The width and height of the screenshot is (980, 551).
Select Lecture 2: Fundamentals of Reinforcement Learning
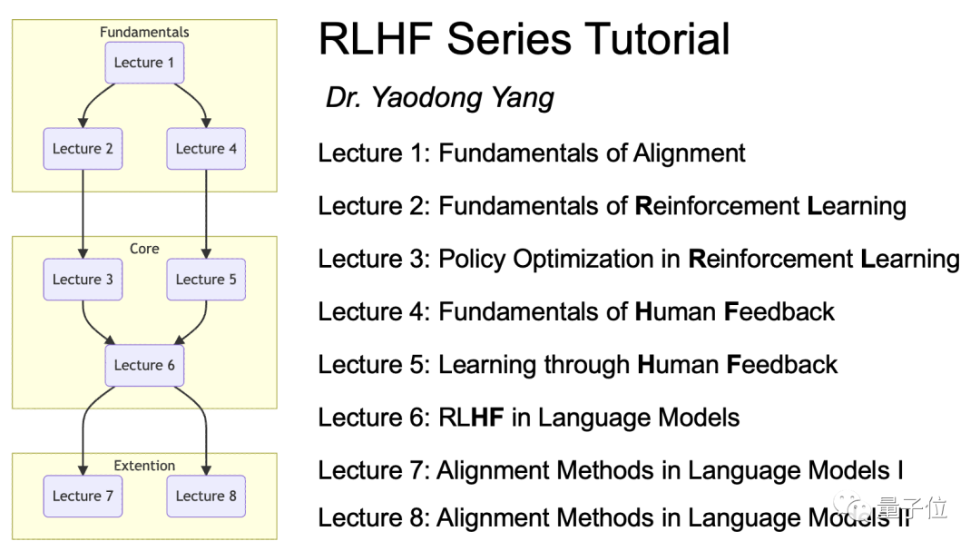[612, 206]
